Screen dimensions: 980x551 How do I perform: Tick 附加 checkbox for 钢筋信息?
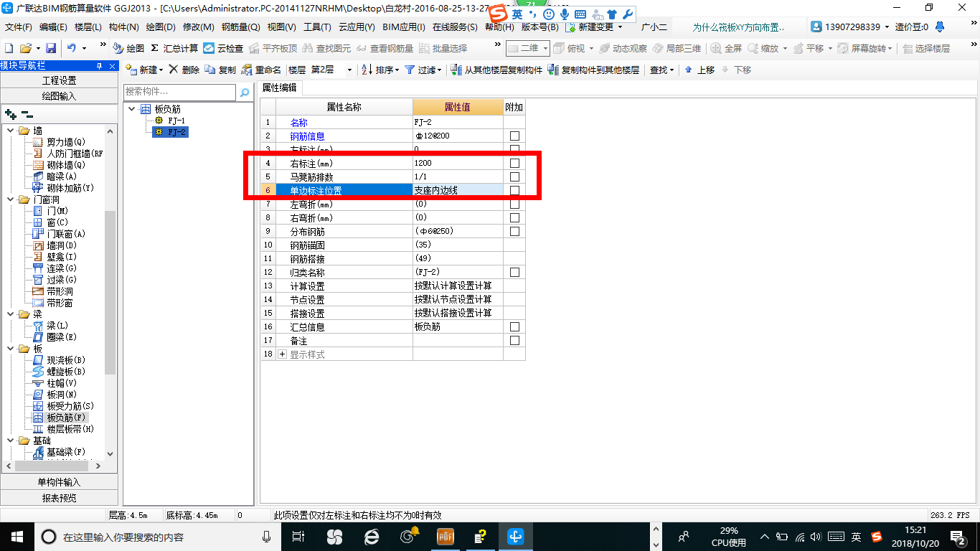pos(514,136)
